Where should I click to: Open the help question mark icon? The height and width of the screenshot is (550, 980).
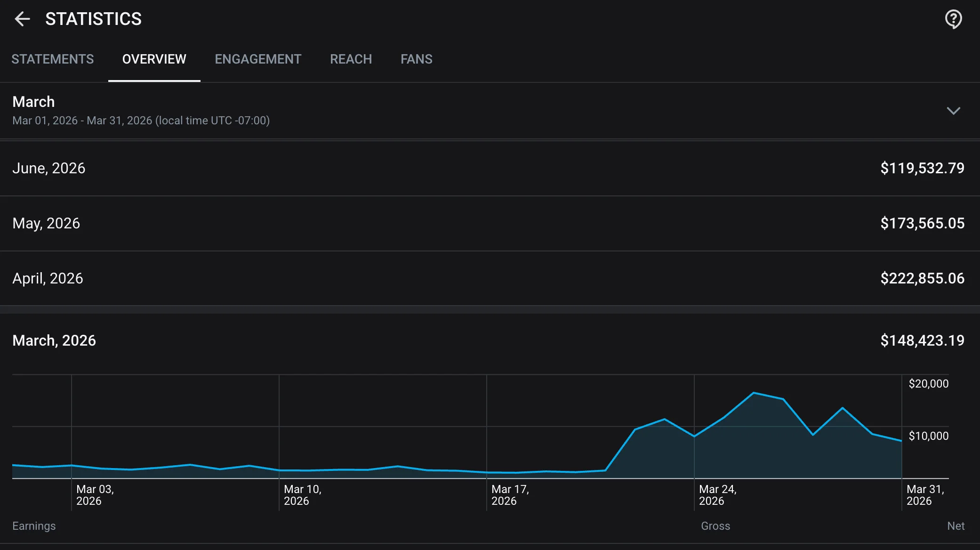pos(954,19)
